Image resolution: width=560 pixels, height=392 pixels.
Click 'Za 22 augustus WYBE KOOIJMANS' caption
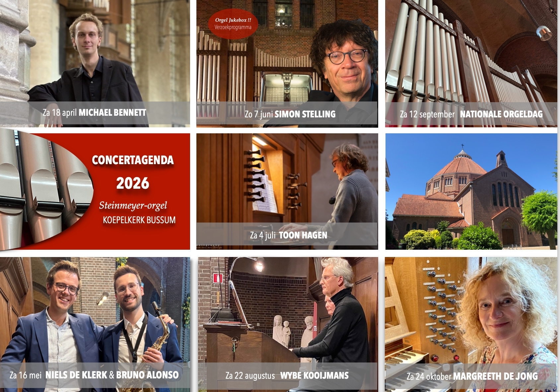tap(287, 375)
